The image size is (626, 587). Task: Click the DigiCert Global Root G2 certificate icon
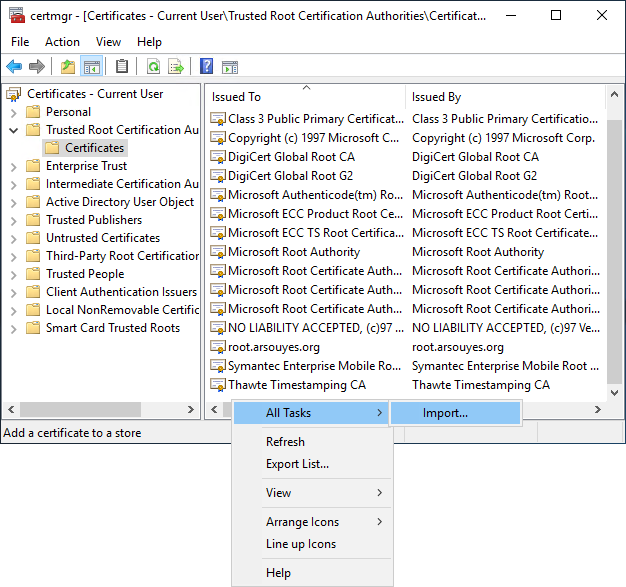click(x=218, y=176)
